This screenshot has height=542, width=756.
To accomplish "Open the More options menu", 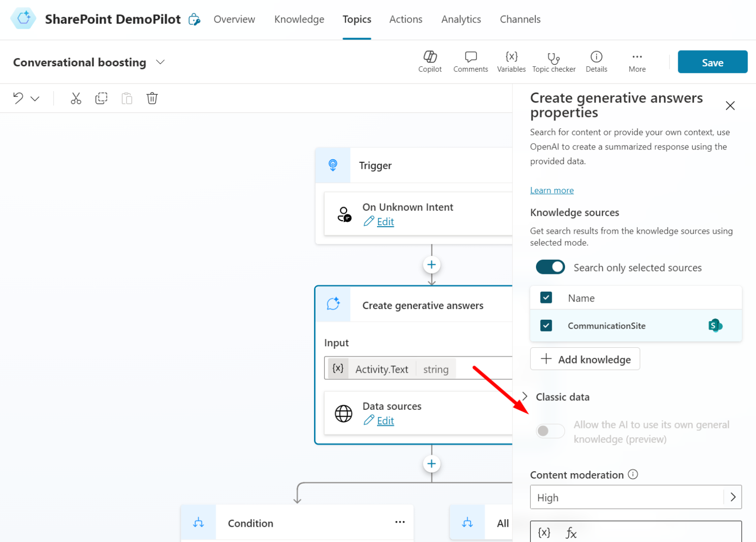I will click(x=636, y=61).
